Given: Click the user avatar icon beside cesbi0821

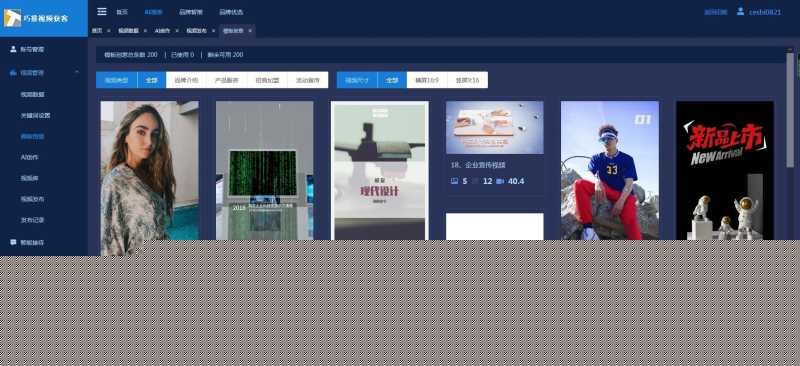Looking at the screenshot, I should pos(740,11).
